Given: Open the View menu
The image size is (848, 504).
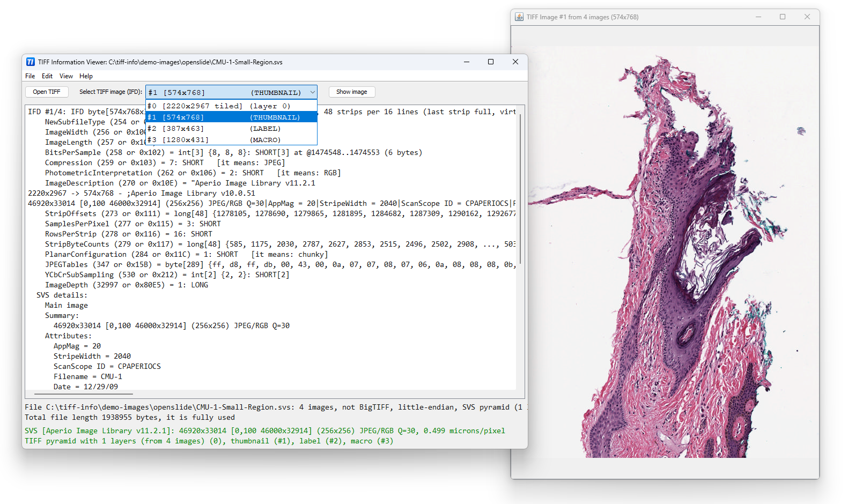Looking at the screenshot, I should click(x=66, y=76).
